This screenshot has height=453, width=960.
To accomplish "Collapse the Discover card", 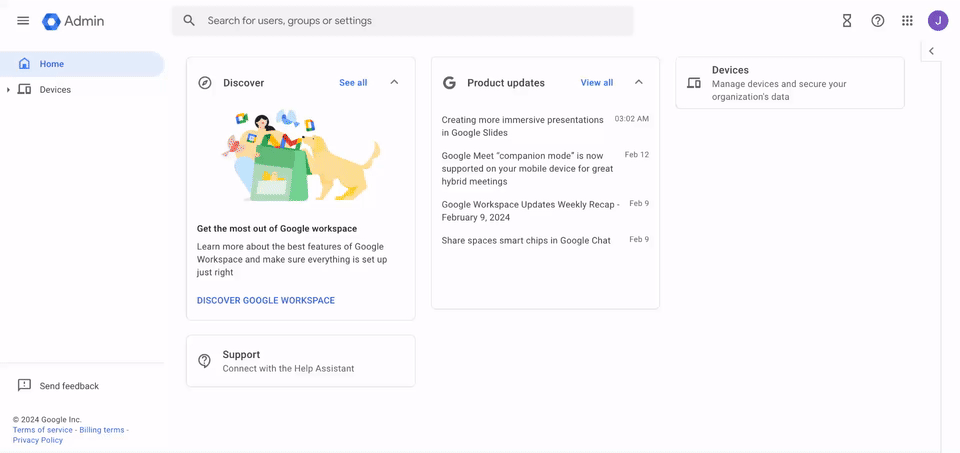I will pos(394,82).
